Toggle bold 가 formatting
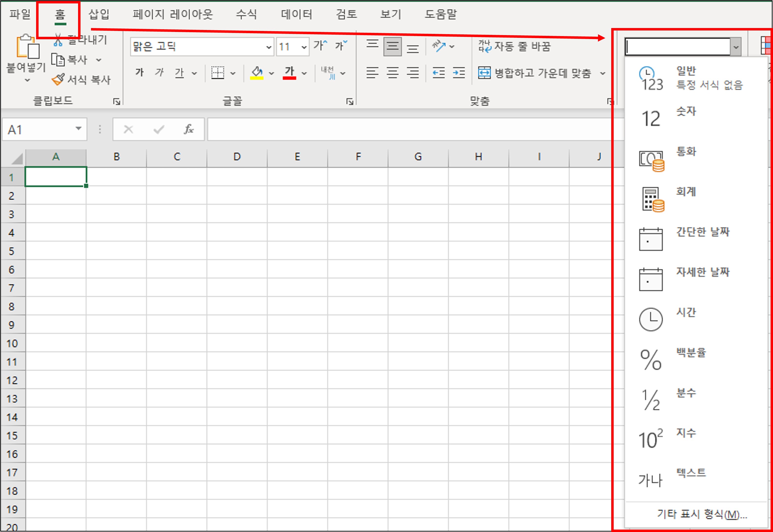This screenshot has height=532, width=773. coord(139,72)
